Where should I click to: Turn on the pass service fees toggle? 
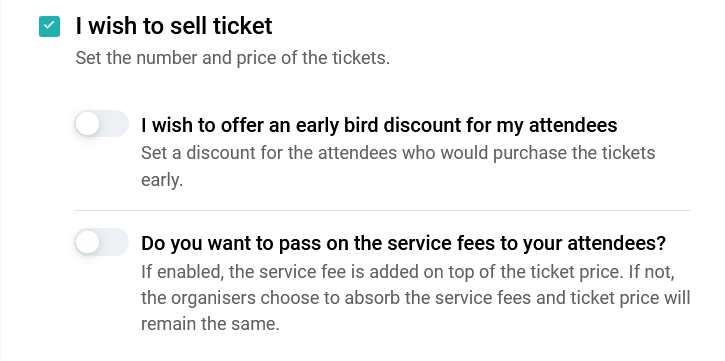click(x=102, y=242)
